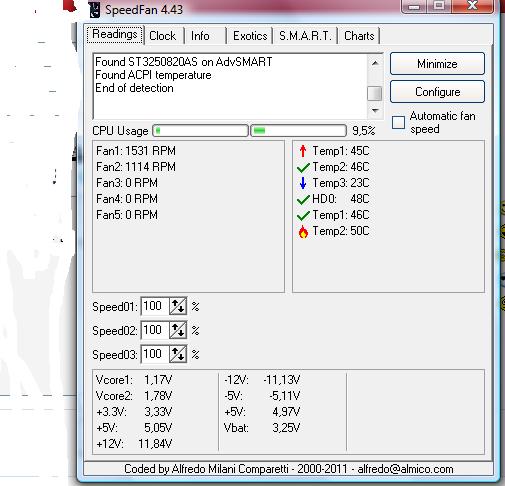Open the Configure dialog
505x486 pixels.
(x=437, y=91)
